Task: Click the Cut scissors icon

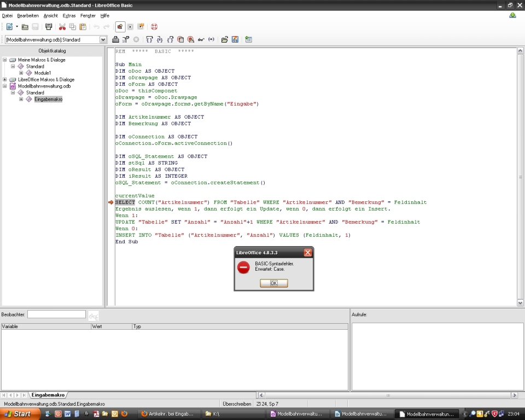Action: click(62, 27)
